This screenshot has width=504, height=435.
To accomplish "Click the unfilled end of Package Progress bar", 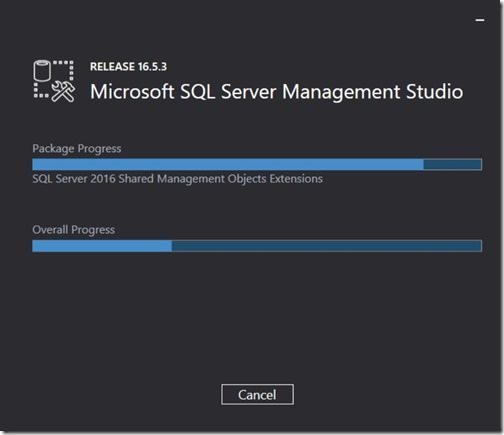I will pos(453,164).
